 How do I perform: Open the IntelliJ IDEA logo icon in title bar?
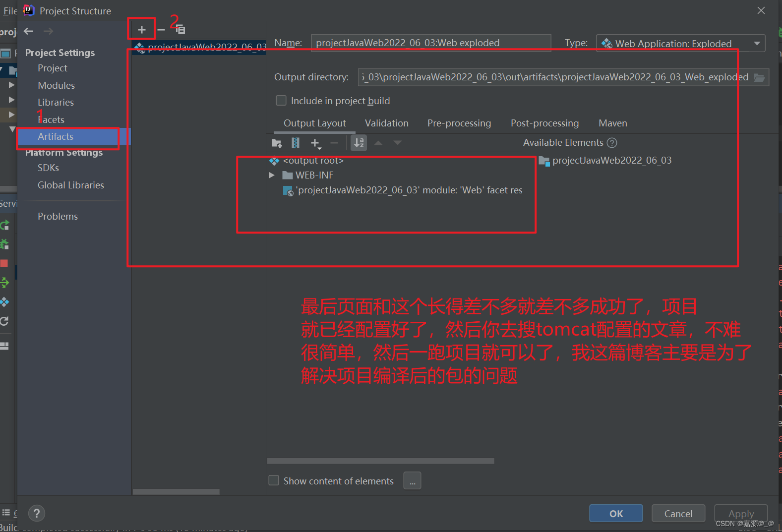29,10
